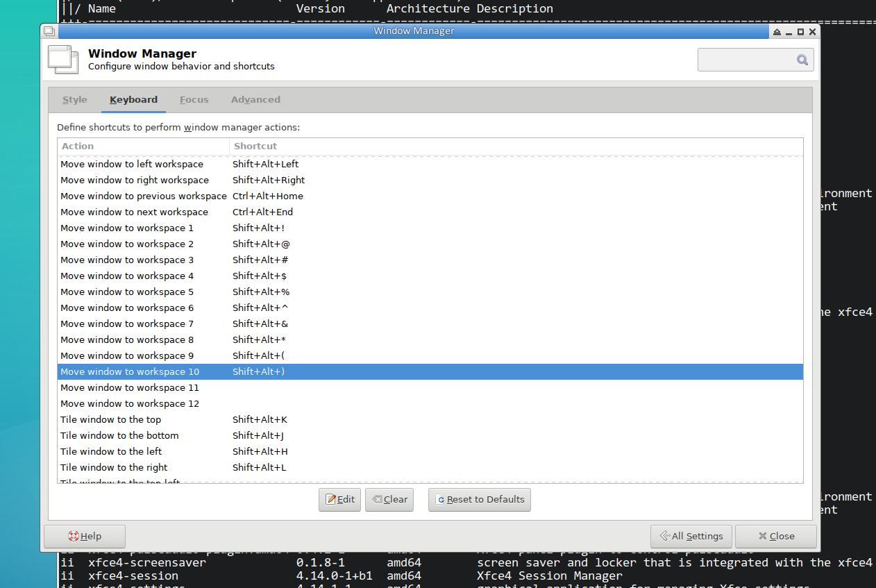Click into the search input field

746,60
